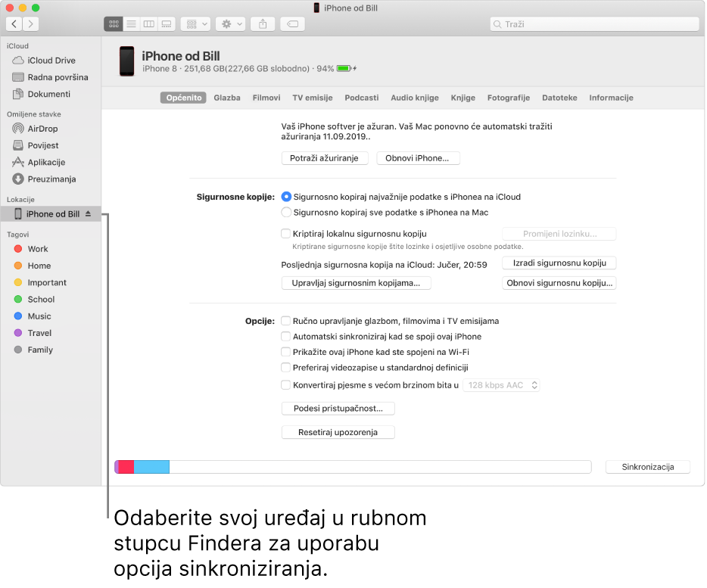The width and height of the screenshot is (707, 588).
Task: Enable Kriptiraj lokalnu sigurnosnu kopiju checkbox
Action: pos(285,234)
